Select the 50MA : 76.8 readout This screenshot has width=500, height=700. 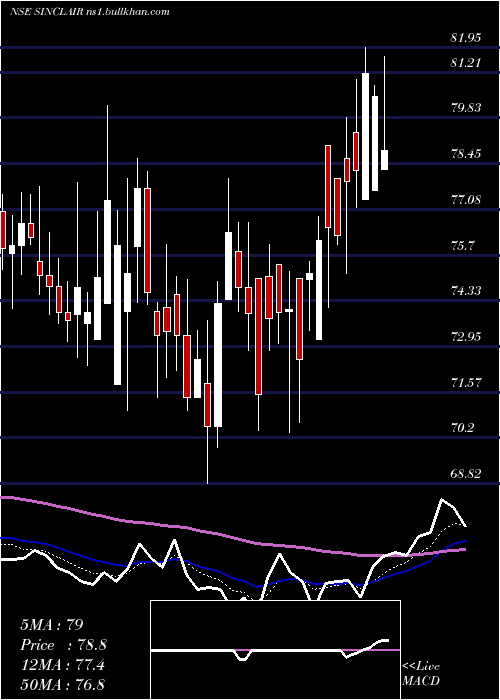pyautogui.click(x=62, y=684)
